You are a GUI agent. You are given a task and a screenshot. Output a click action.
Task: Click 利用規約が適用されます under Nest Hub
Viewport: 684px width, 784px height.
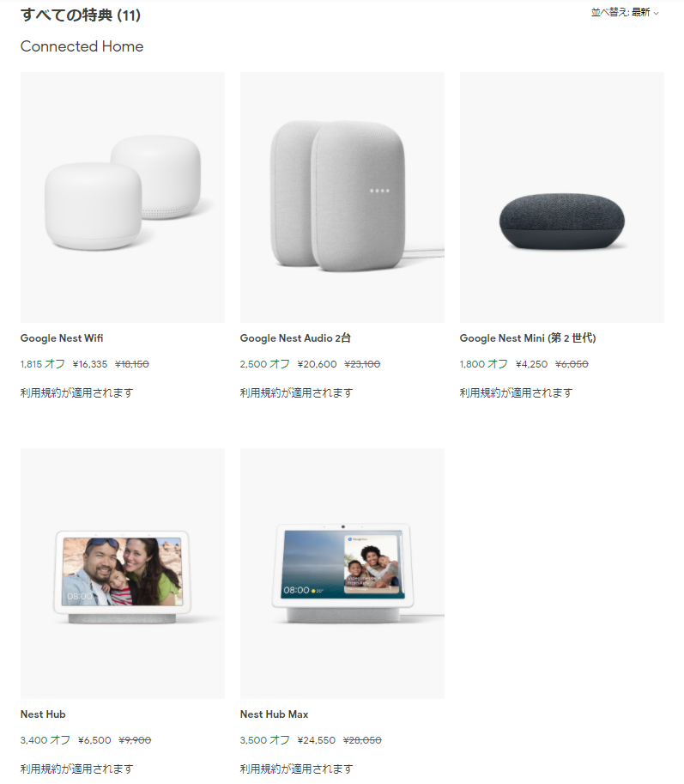pos(77,769)
